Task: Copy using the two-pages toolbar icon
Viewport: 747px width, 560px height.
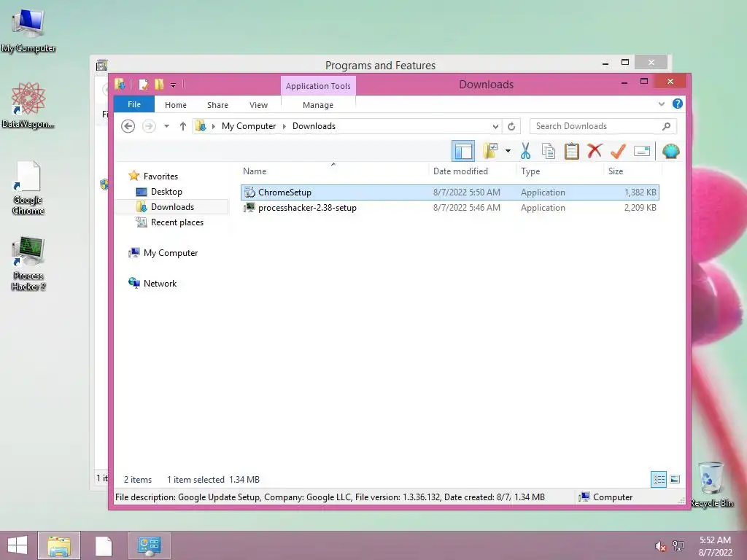Action: pos(549,152)
